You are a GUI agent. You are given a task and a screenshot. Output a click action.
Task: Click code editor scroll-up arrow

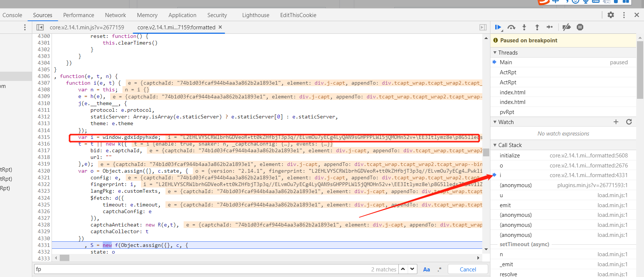click(x=486, y=38)
